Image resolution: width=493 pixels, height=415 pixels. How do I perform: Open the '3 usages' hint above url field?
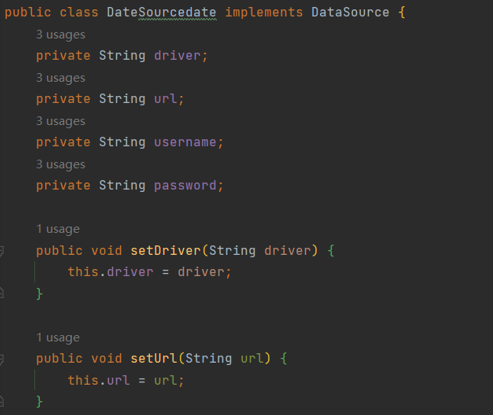click(x=61, y=78)
